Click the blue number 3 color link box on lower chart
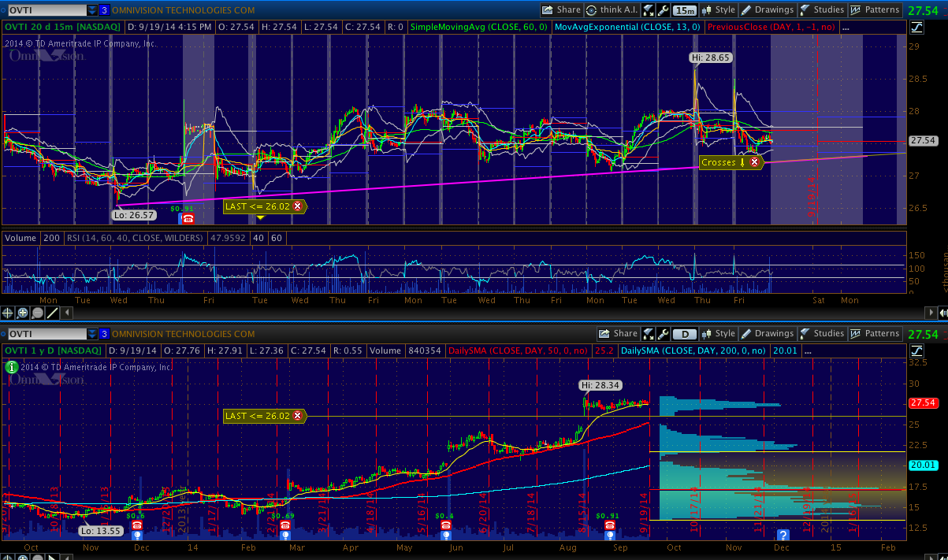The width and height of the screenshot is (948, 560). coord(104,334)
